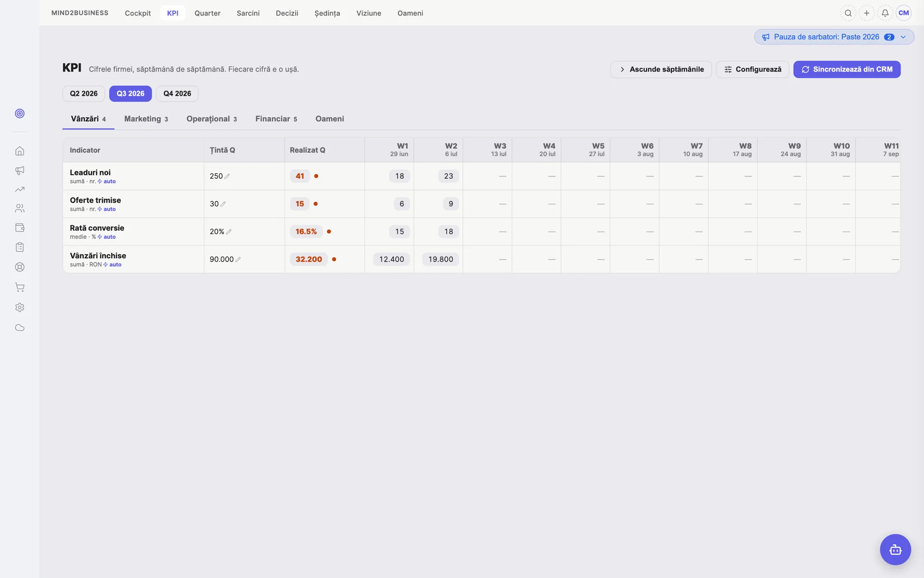This screenshot has width=924, height=578.
Task: Open the chatbot assistant button
Action: pyautogui.click(x=895, y=550)
